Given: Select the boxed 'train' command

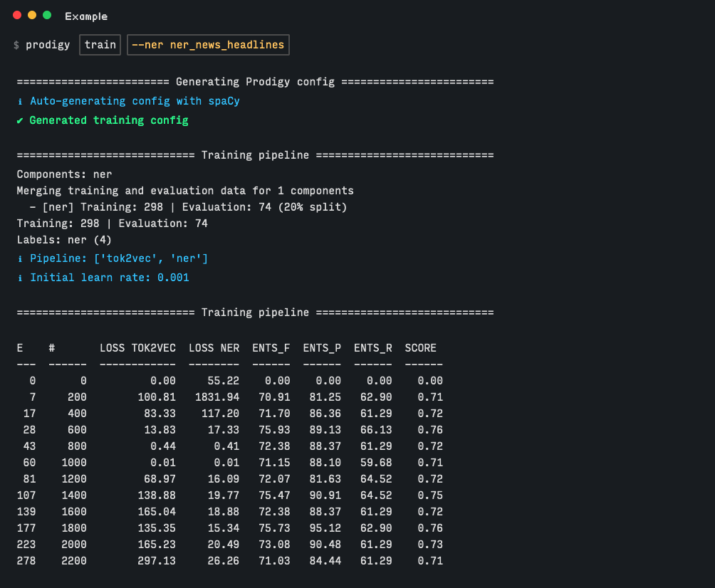Looking at the screenshot, I should tap(100, 45).
